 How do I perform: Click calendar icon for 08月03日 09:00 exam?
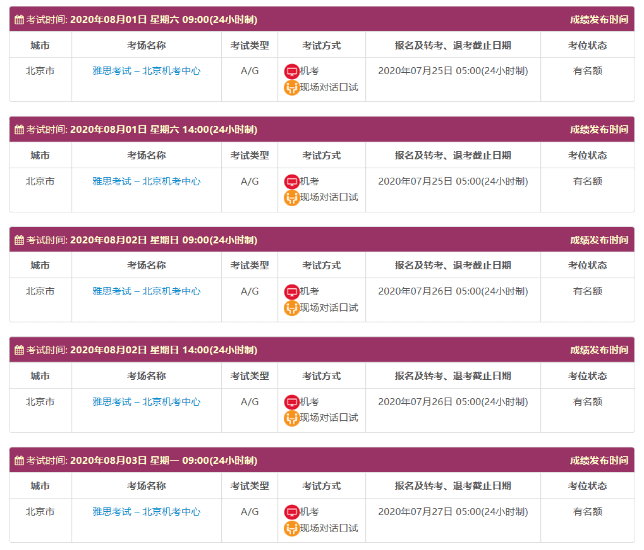(x=19, y=461)
